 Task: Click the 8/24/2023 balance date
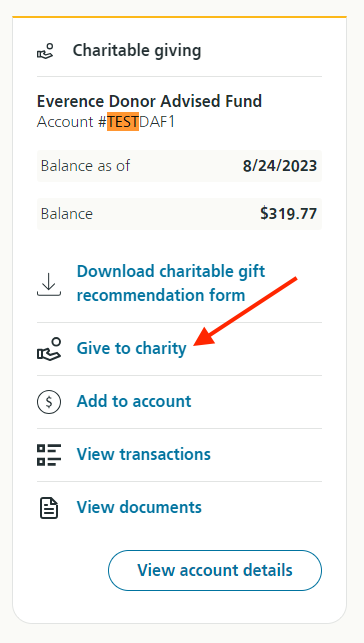click(x=280, y=166)
